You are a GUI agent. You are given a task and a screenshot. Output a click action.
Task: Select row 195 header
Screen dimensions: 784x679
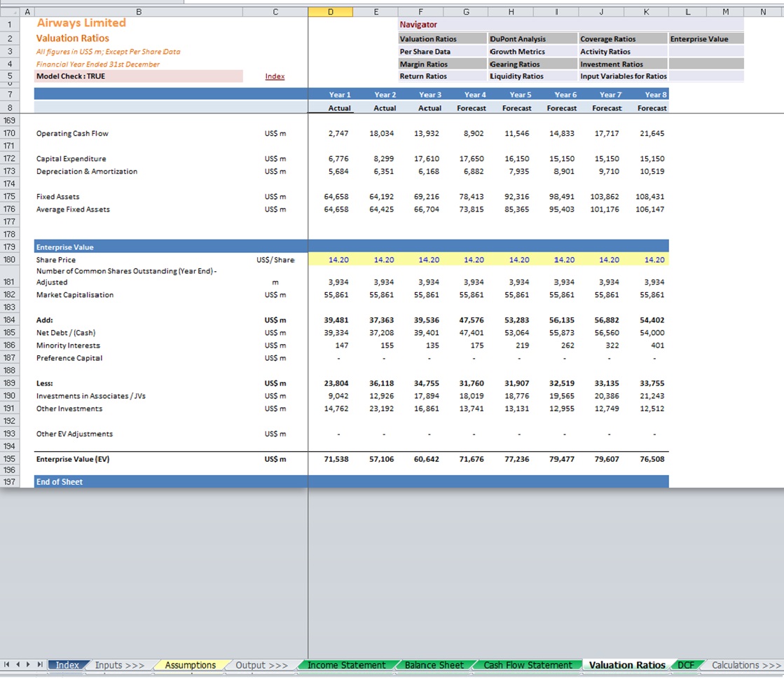[x=10, y=458]
